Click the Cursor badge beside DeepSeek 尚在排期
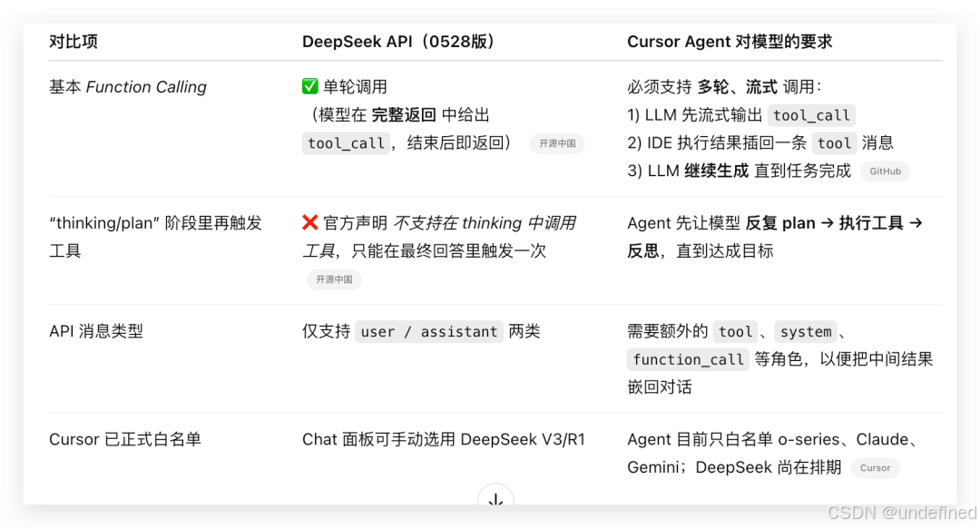980x528 pixels. point(875,468)
